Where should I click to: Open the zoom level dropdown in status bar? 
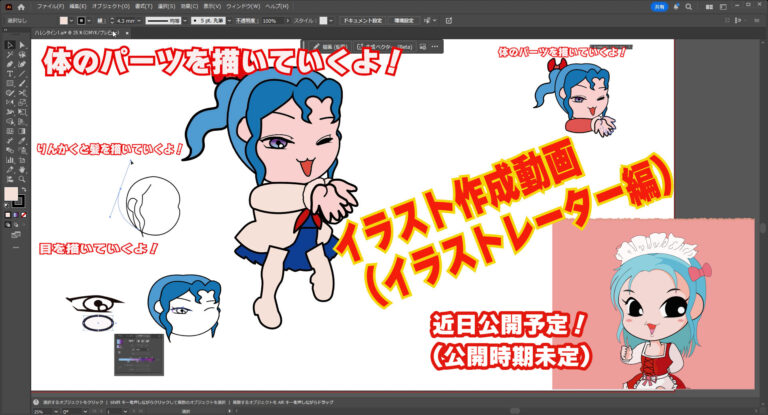point(56,412)
